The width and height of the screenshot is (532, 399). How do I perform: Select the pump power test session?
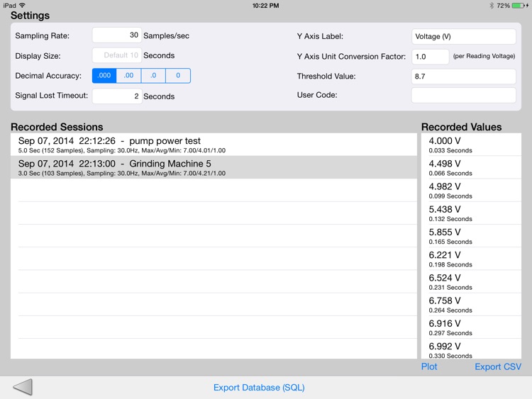coord(214,145)
